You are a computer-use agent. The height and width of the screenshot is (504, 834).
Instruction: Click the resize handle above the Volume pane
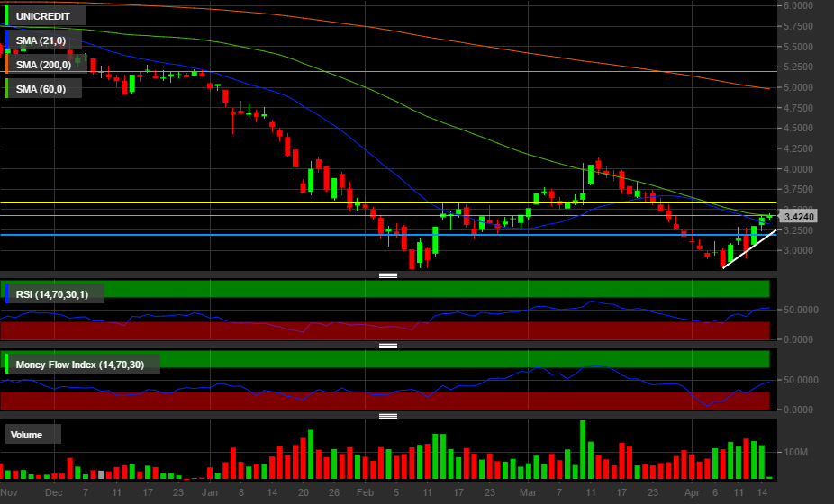tap(388, 416)
